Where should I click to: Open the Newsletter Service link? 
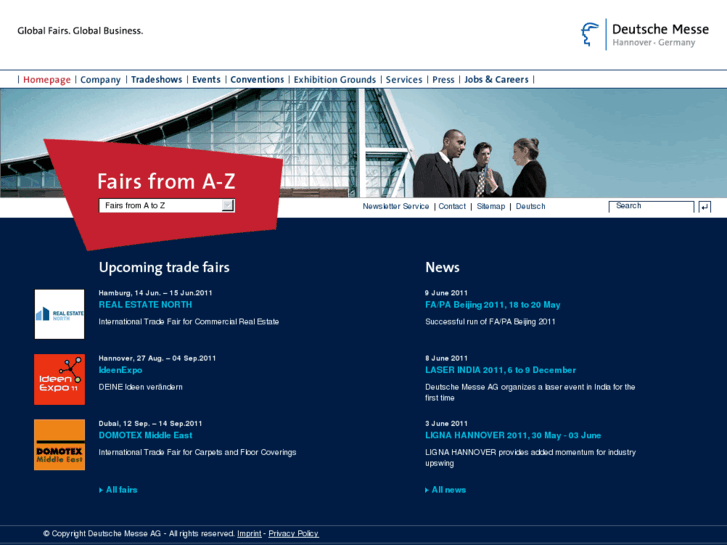click(395, 206)
